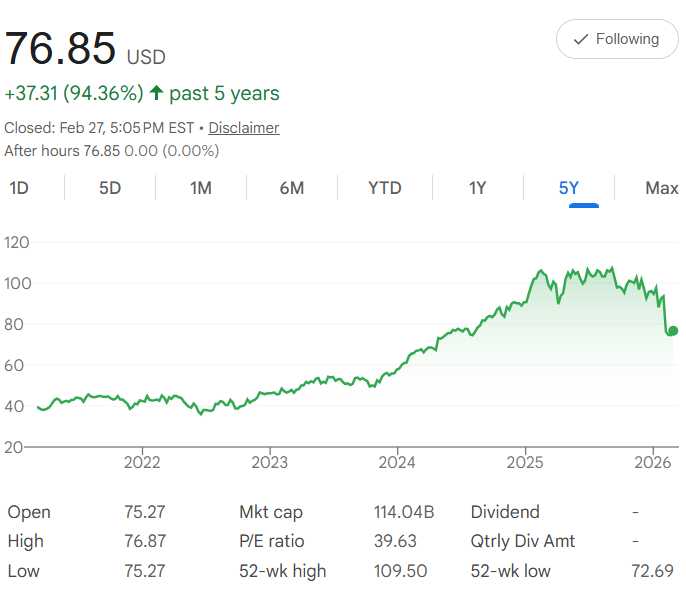Select the YTD tab
The image size is (686, 598).
(384, 188)
